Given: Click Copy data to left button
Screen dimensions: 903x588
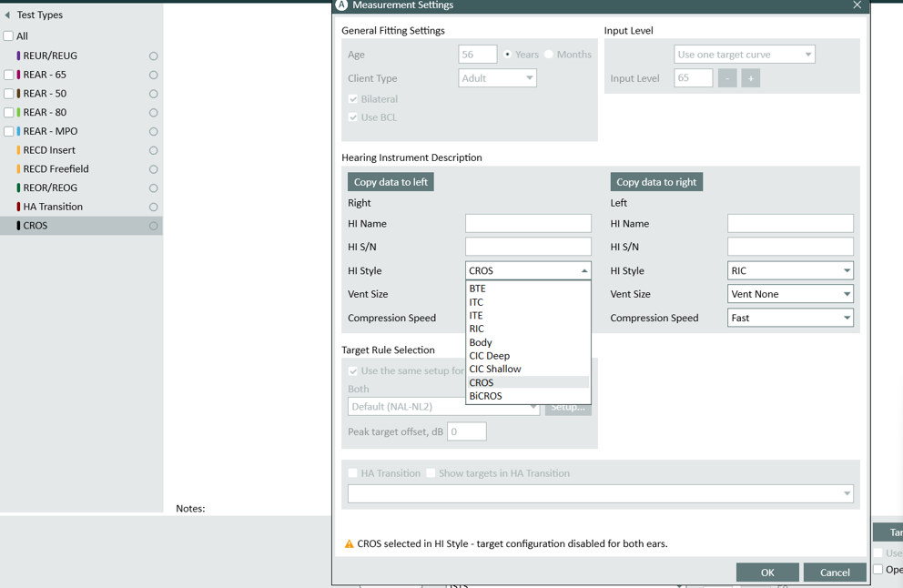Looking at the screenshot, I should pos(391,182).
